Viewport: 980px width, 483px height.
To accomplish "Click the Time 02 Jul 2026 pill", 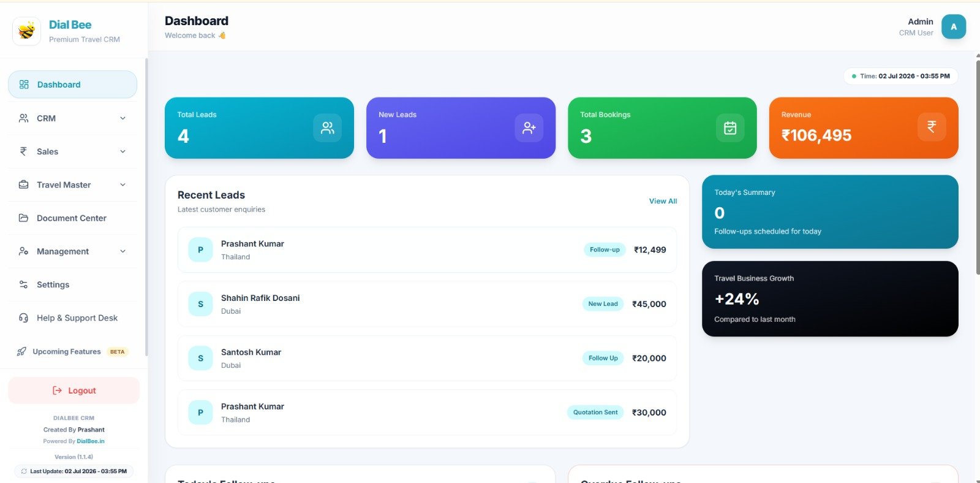I will [x=901, y=76].
